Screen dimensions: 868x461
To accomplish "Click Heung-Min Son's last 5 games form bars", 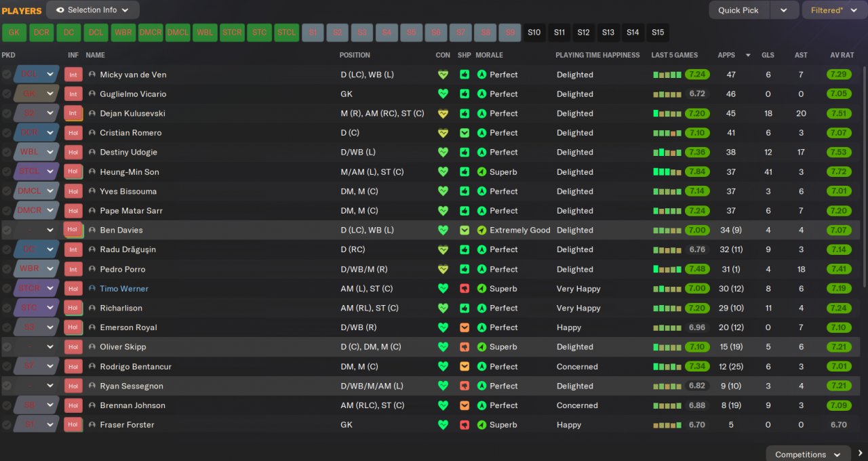I will tap(667, 172).
